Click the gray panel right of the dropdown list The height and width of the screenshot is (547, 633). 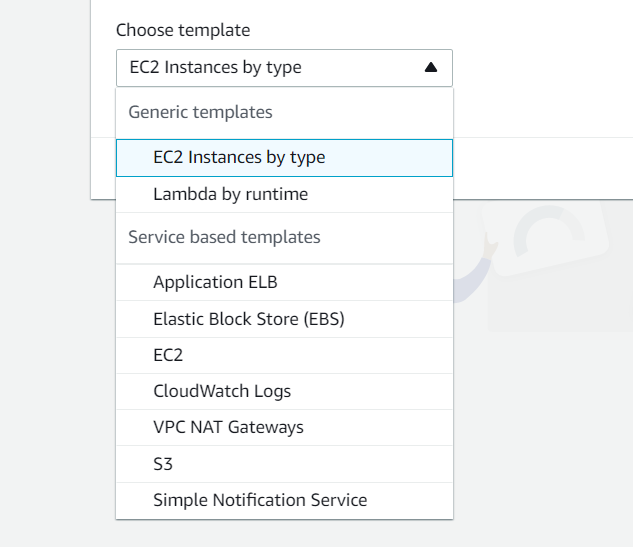coord(560,300)
